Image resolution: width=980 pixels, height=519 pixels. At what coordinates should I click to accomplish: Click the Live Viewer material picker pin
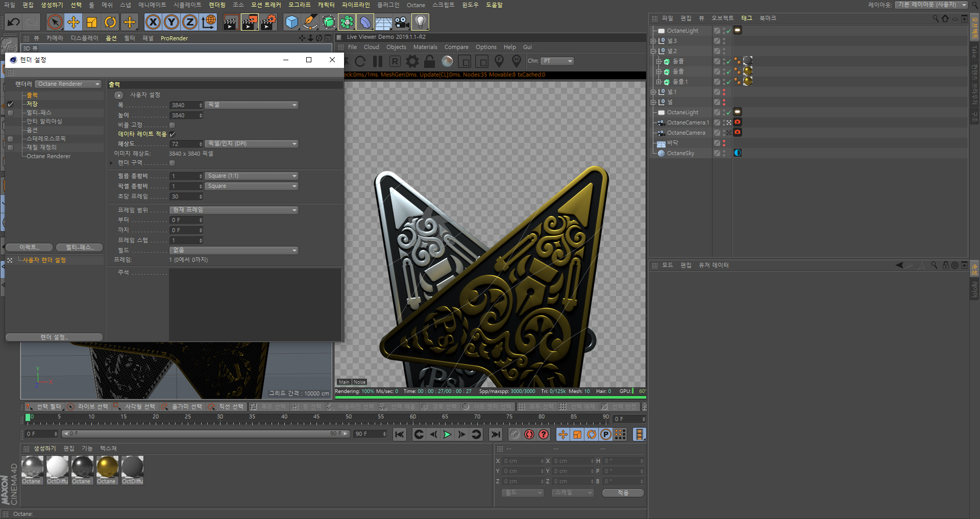pos(517,61)
